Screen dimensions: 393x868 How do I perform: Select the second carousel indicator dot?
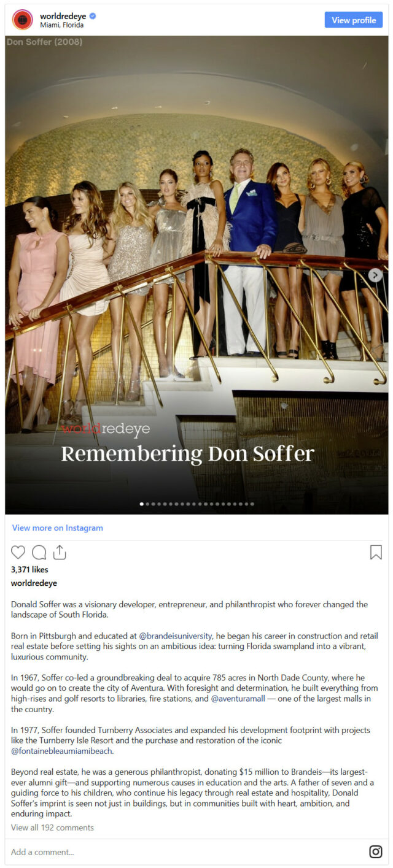[x=147, y=504]
